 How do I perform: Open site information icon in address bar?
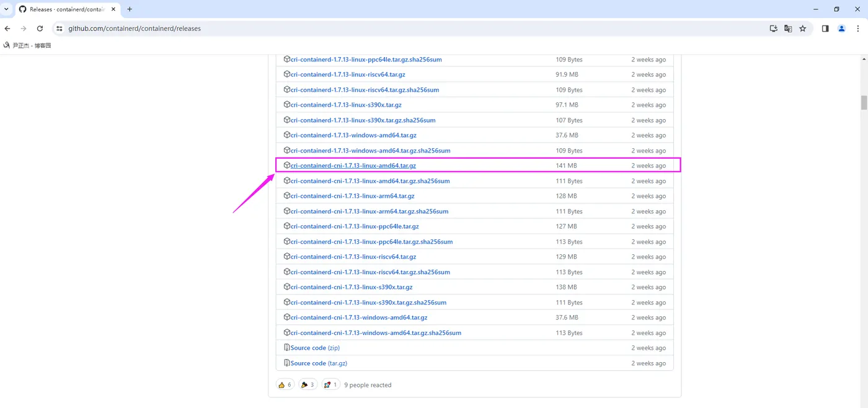60,29
